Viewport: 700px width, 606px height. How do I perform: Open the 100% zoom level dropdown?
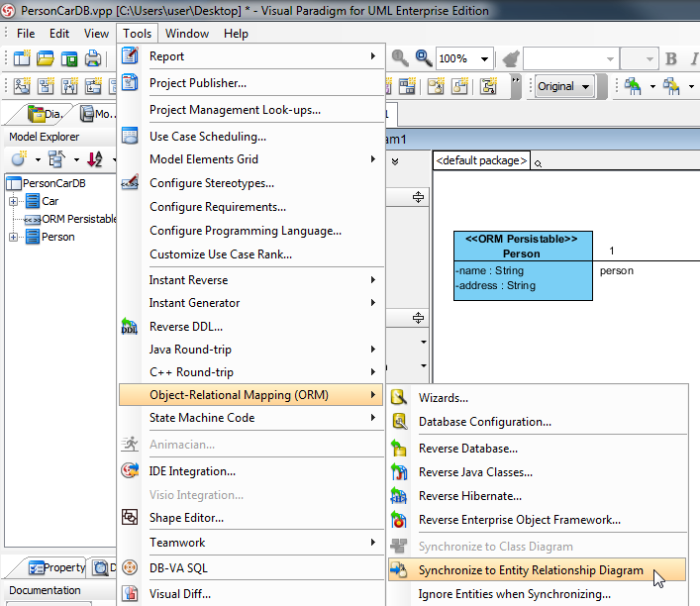[484, 59]
